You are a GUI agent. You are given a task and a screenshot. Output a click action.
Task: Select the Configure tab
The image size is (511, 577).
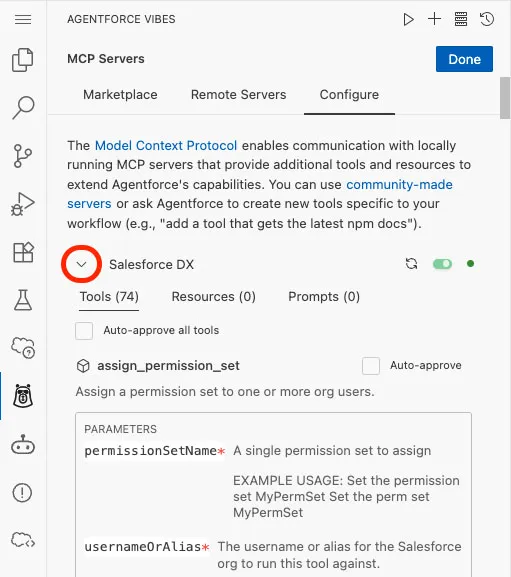coord(349,95)
